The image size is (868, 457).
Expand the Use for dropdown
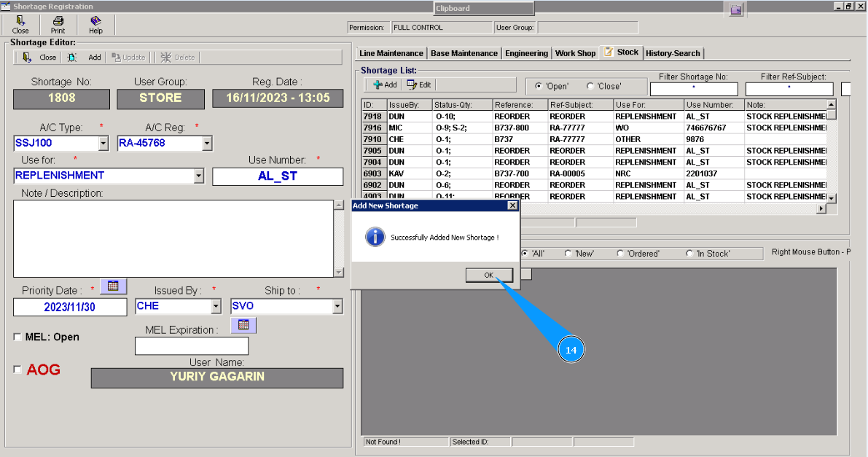(x=199, y=176)
